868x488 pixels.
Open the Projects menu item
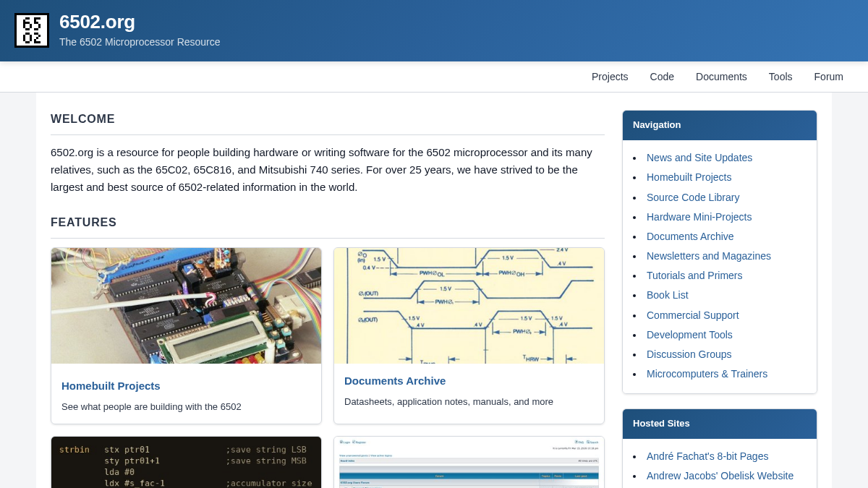[610, 77]
